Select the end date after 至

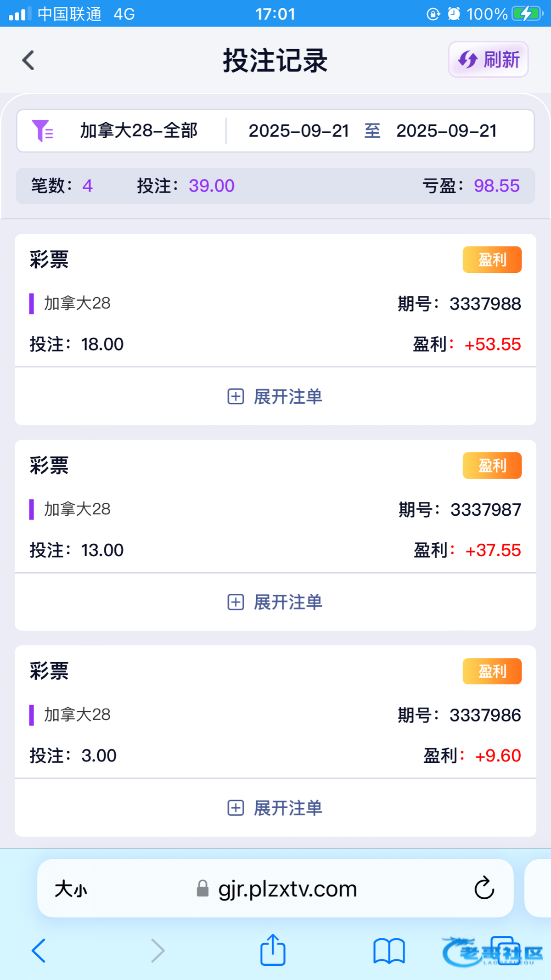coord(446,130)
